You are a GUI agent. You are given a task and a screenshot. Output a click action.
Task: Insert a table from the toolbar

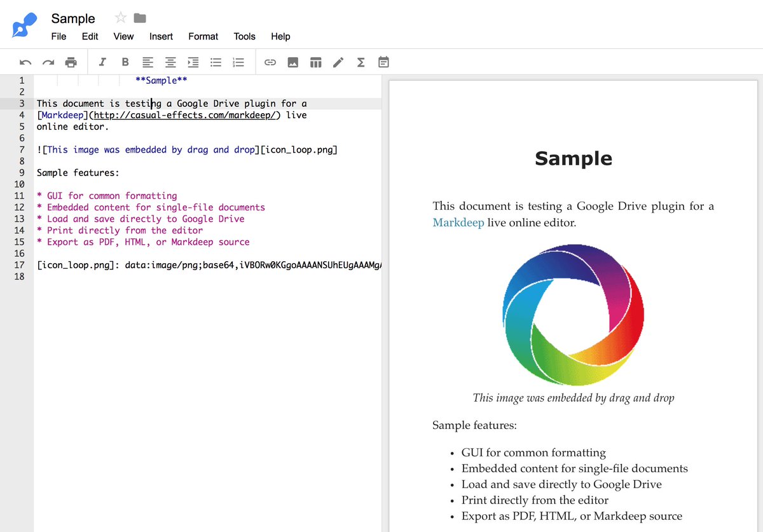[316, 62]
